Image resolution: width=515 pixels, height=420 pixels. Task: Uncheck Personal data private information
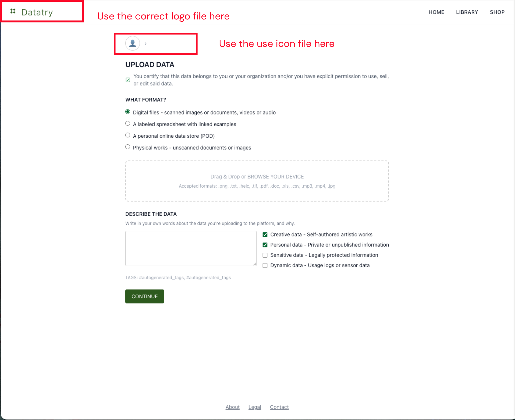(x=265, y=245)
